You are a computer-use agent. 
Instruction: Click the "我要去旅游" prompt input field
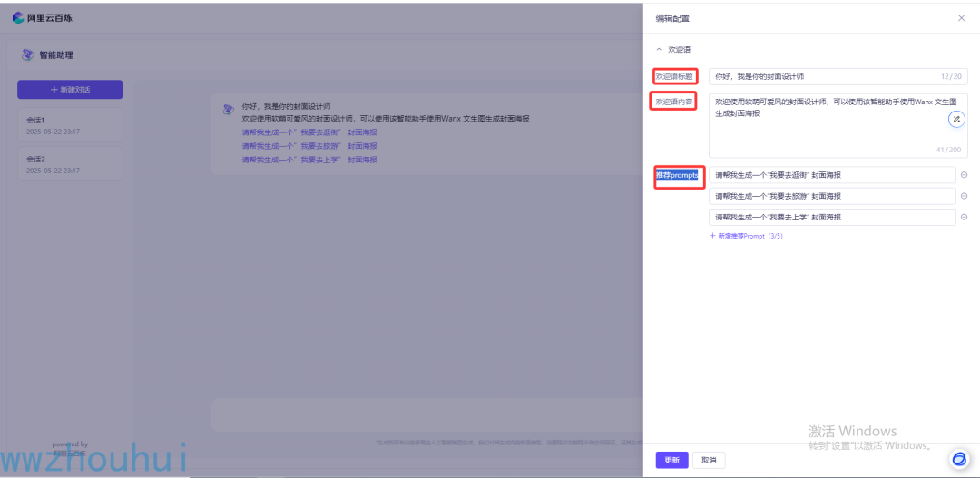(x=832, y=196)
